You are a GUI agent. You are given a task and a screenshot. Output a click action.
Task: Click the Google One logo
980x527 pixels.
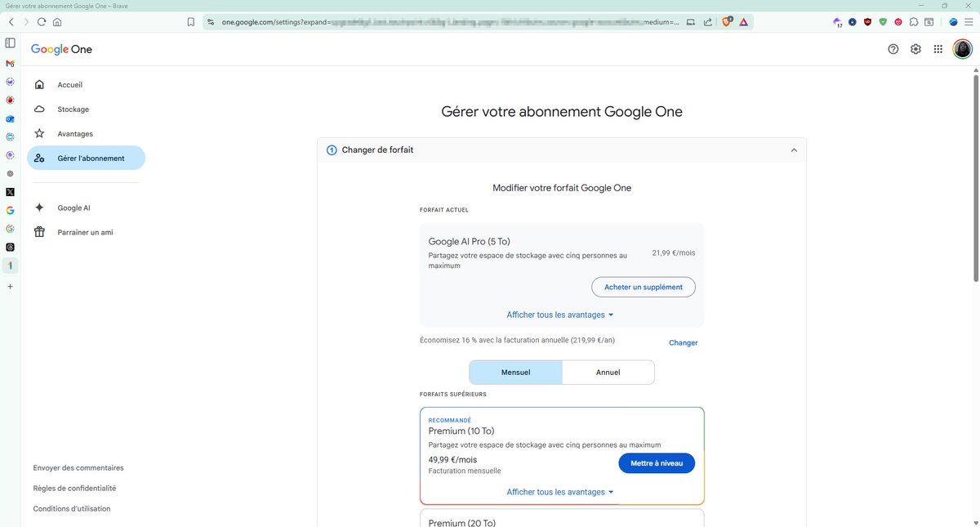pos(61,49)
